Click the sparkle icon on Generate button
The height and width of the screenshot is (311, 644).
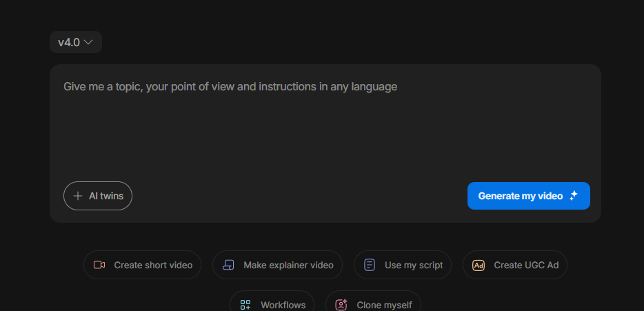click(574, 196)
